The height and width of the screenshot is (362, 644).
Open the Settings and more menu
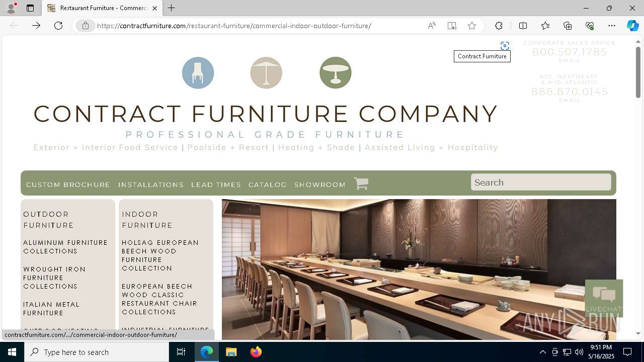pyautogui.click(x=612, y=26)
